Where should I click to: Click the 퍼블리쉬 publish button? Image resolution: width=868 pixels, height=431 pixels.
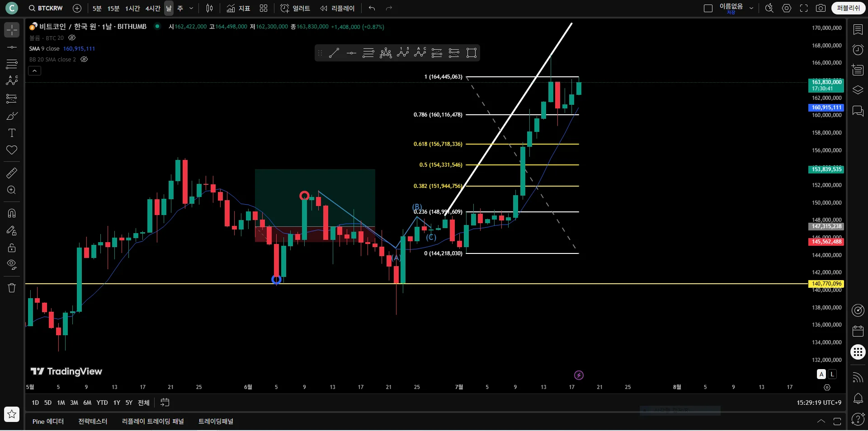pyautogui.click(x=848, y=8)
